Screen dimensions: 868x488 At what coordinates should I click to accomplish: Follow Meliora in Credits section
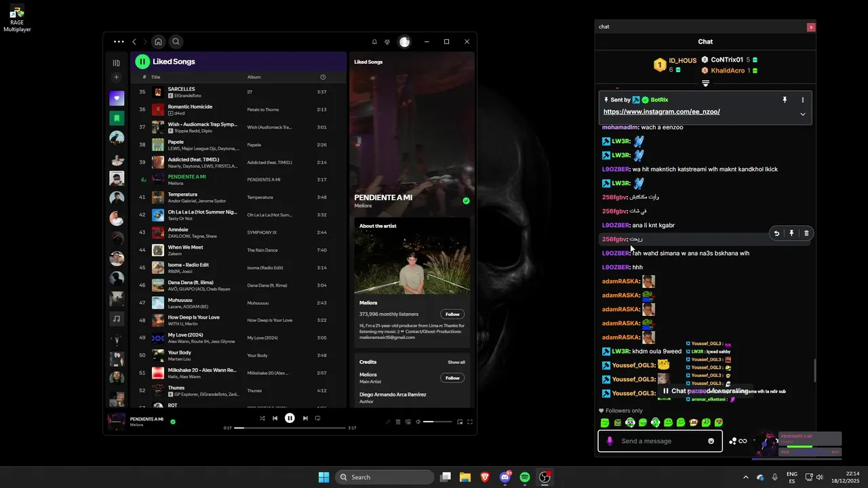click(x=453, y=378)
